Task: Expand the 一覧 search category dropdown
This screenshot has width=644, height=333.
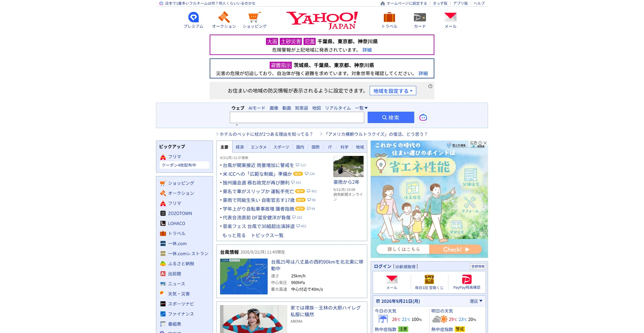Action: 361,108
